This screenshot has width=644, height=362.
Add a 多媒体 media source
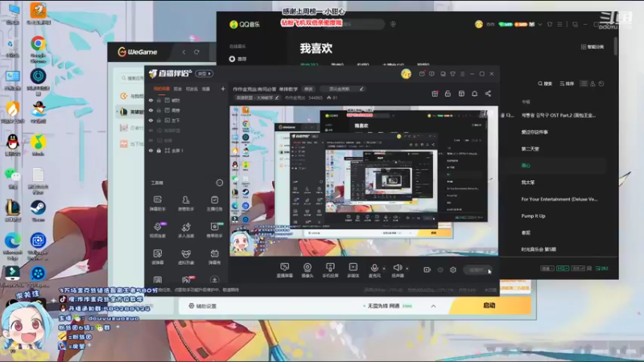[x=353, y=270]
